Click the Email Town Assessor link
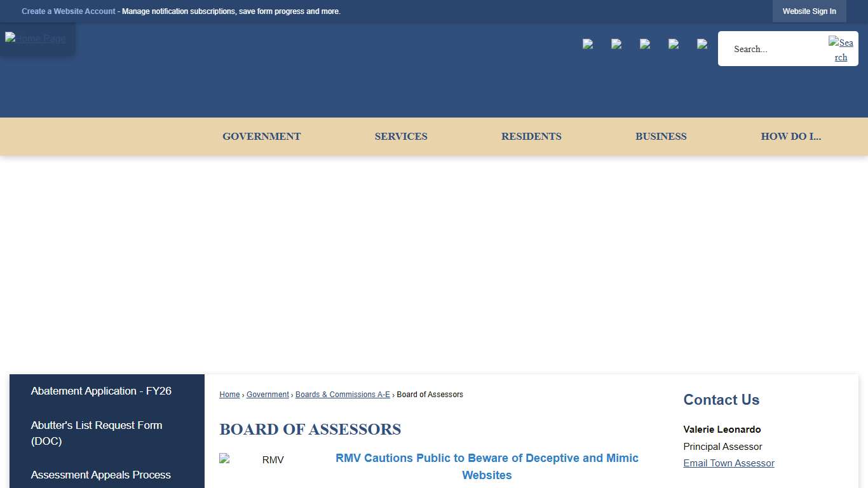The width and height of the screenshot is (868, 488). [x=728, y=463]
